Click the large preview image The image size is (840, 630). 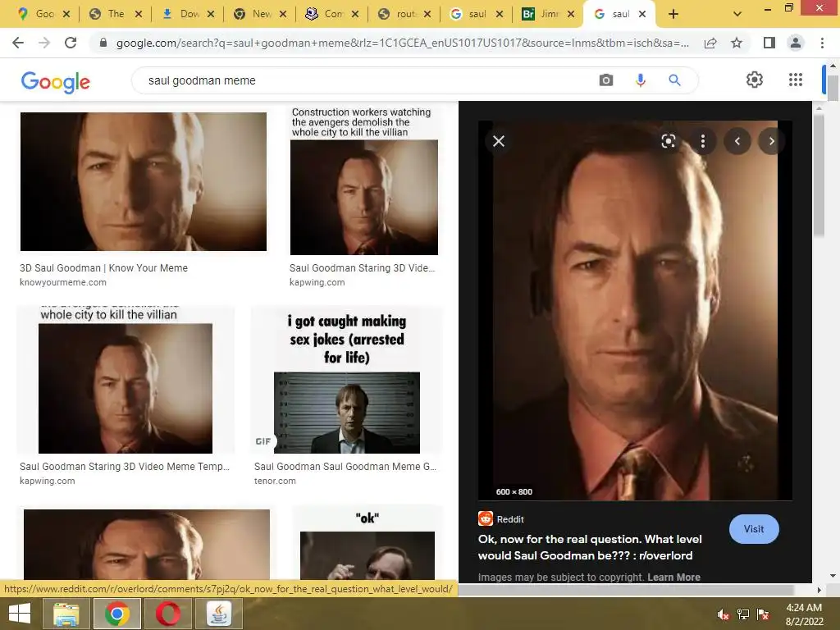(635, 311)
